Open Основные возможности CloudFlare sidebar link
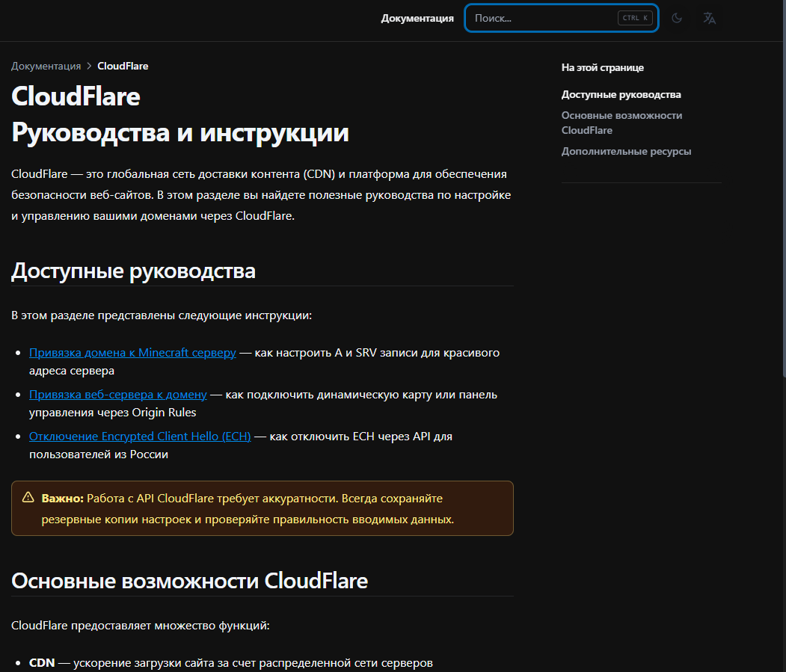The height and width of the screenshot is (672, 786). tap(621, 123)
